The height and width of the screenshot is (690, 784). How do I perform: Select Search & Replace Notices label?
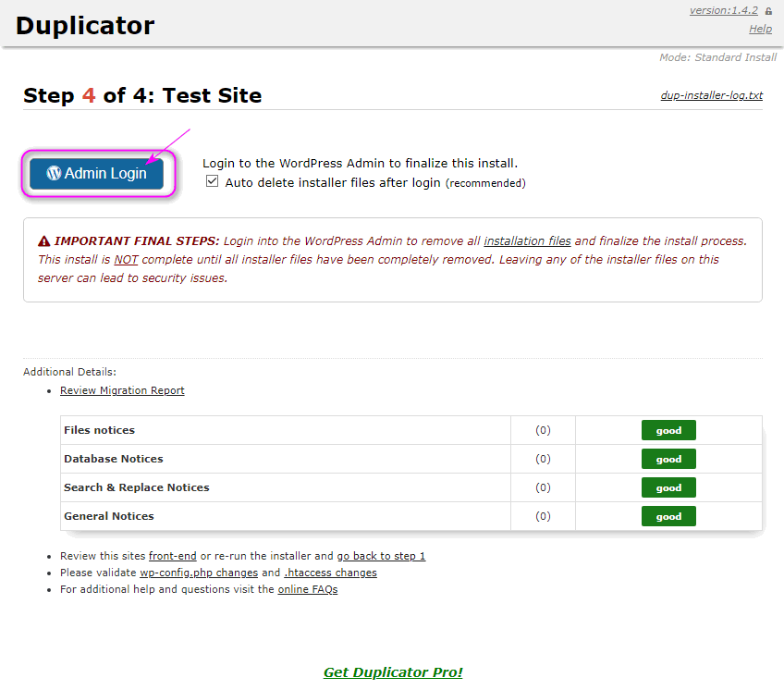[137, 487]
